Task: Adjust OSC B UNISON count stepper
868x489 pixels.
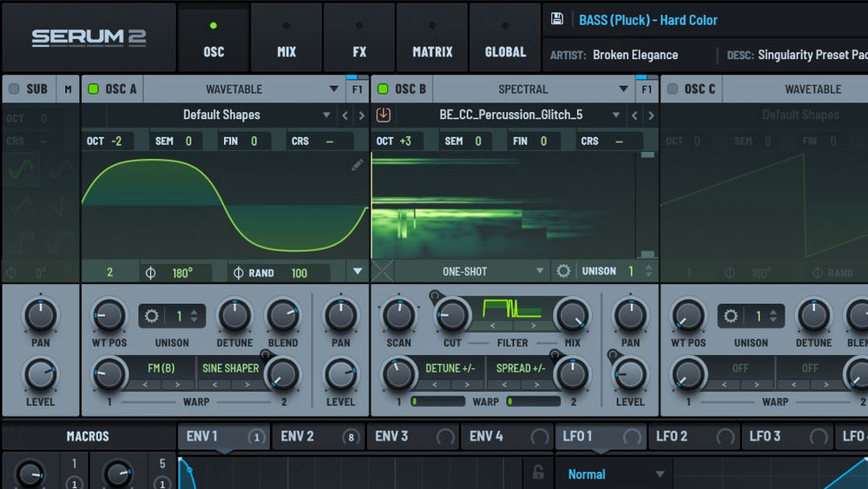Action: pos(648,271)
